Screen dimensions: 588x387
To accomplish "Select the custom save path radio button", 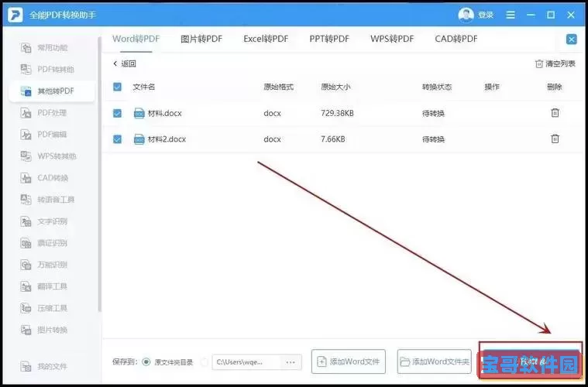I will coord(205,362).
